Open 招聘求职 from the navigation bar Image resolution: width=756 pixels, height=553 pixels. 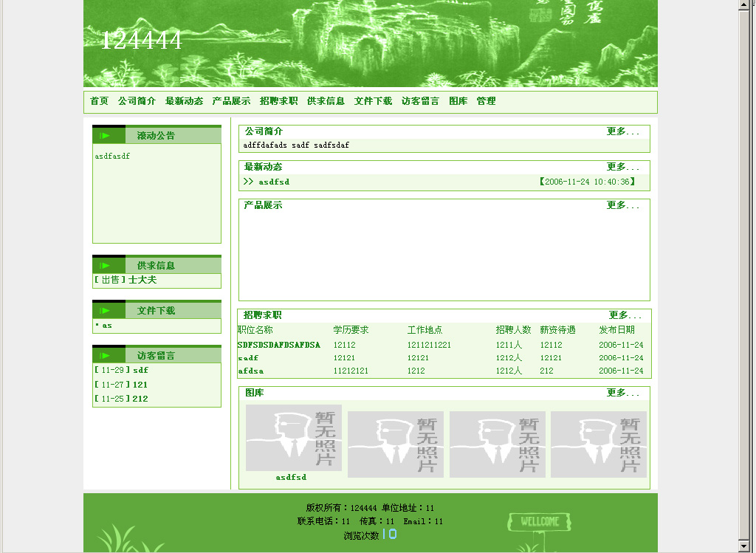coord(278,101)
